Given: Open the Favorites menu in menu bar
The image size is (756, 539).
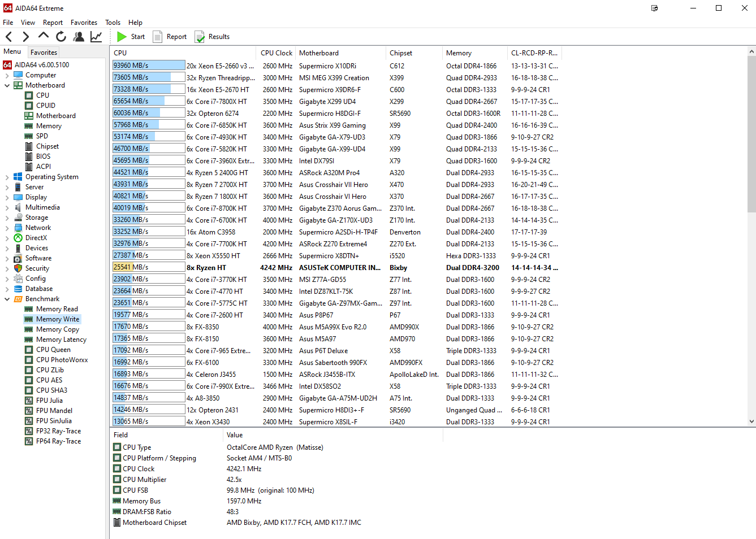Looking at the screenshot, I should [84, 23].
